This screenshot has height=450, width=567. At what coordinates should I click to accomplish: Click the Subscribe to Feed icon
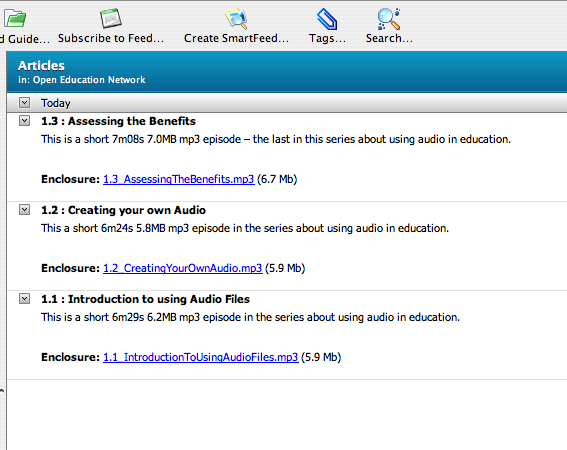111,18
